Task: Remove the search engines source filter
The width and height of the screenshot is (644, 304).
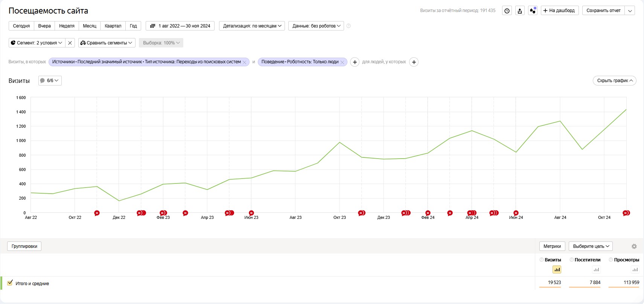Action: click(245, 63)
